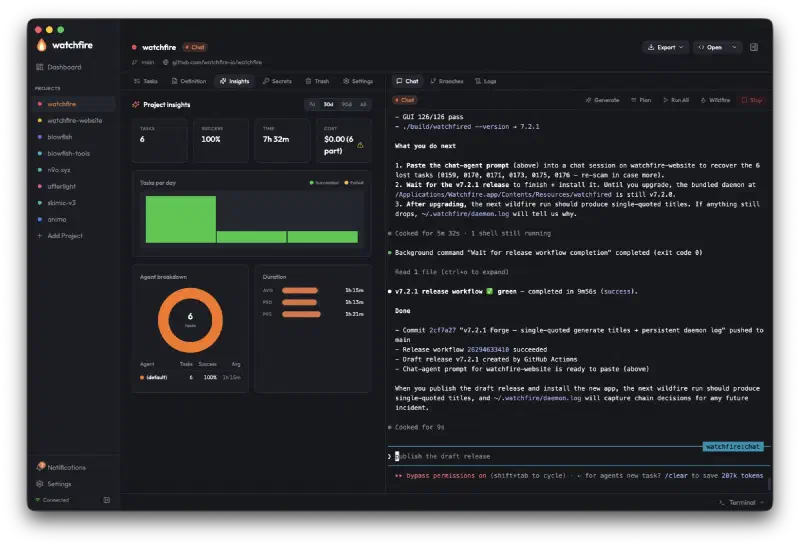Click the Connected wifi status indicator
The image size is (800, 547).
pyautogui.click(x=52, y=500)
